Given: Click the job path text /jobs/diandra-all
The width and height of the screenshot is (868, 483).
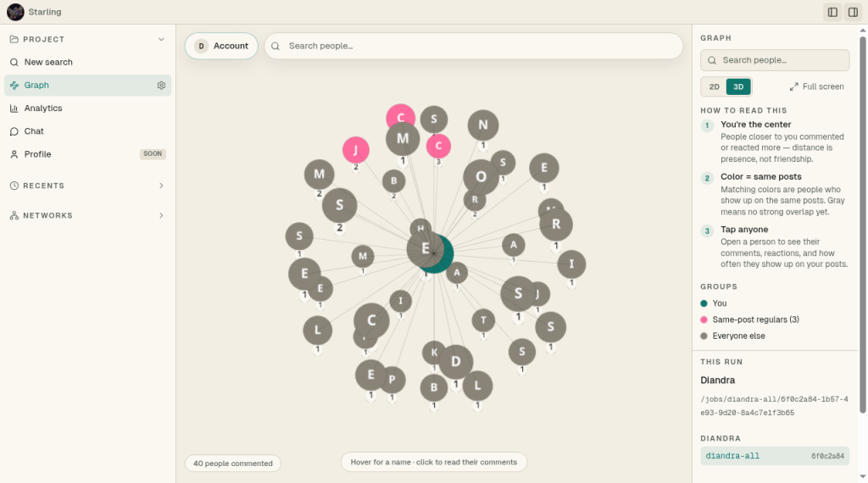Looking at the screenshot, I should click(x=774, y=406).
